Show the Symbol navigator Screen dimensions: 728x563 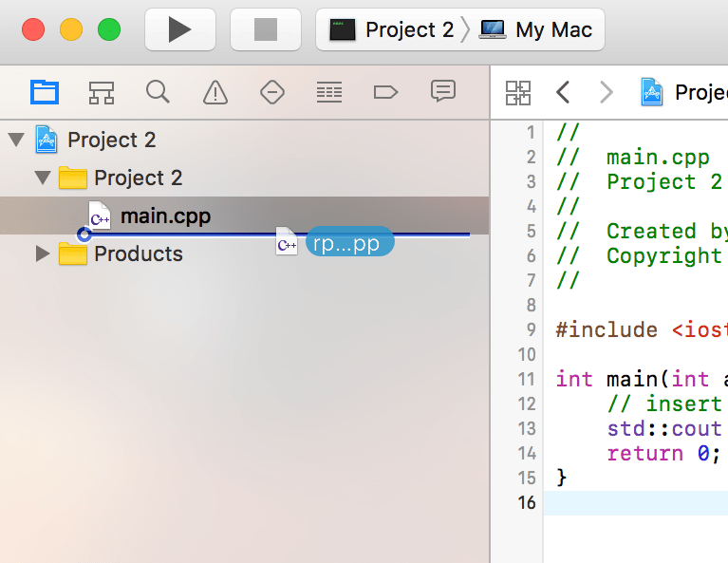click(x=102, y=92)
